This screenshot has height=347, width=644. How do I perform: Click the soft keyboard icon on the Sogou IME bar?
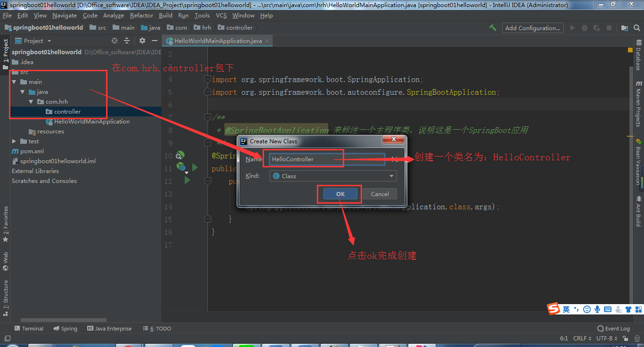(x=608, y=309)
